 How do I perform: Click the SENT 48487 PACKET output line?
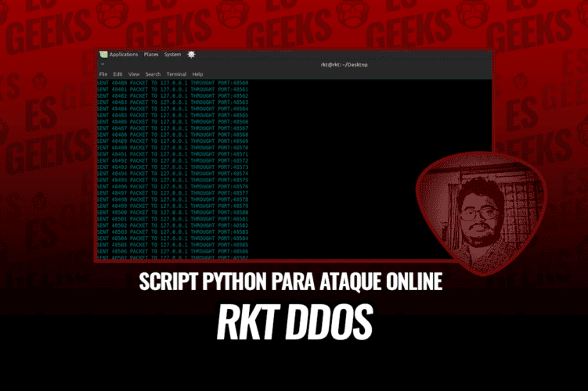pos(172,128)
